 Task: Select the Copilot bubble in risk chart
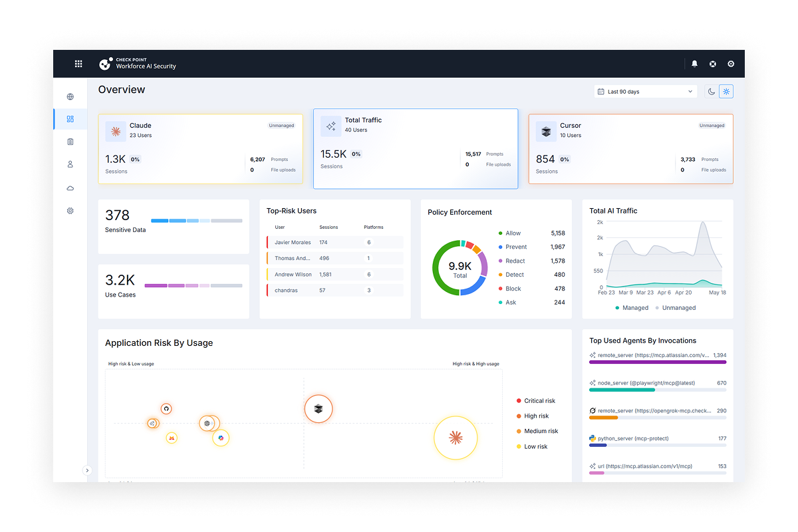click(221, 438)
